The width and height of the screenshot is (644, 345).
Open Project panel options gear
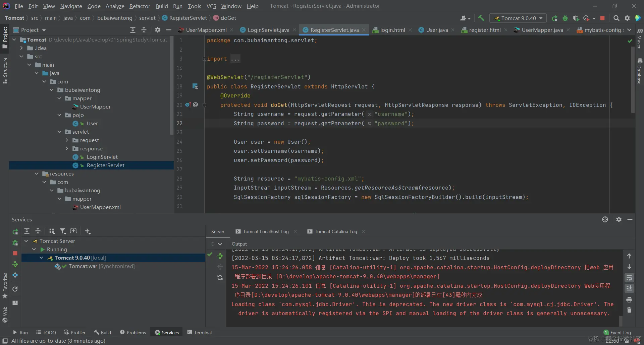[157, 30]
